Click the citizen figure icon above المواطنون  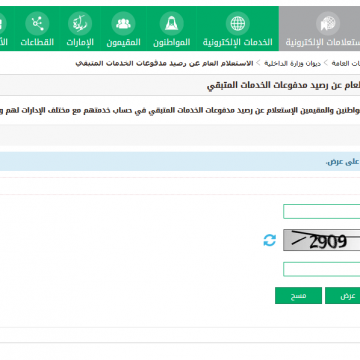[171, 23]
